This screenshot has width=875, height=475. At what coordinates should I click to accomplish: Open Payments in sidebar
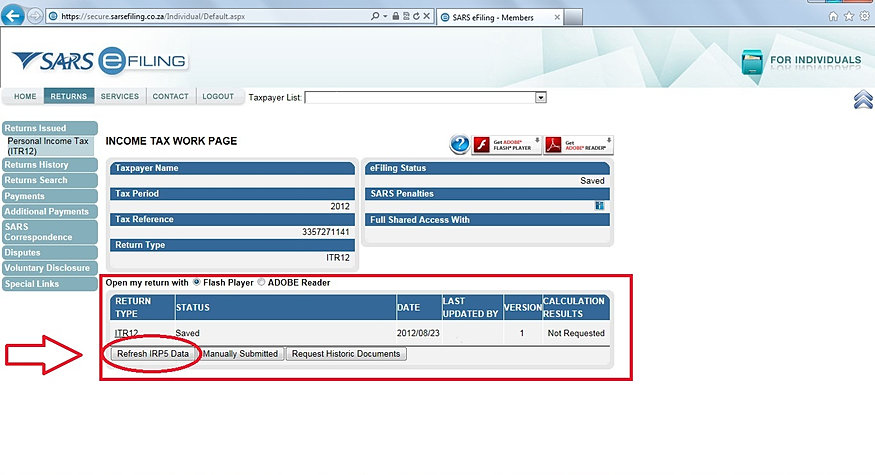pyautogui.click(x=50, y=196)
